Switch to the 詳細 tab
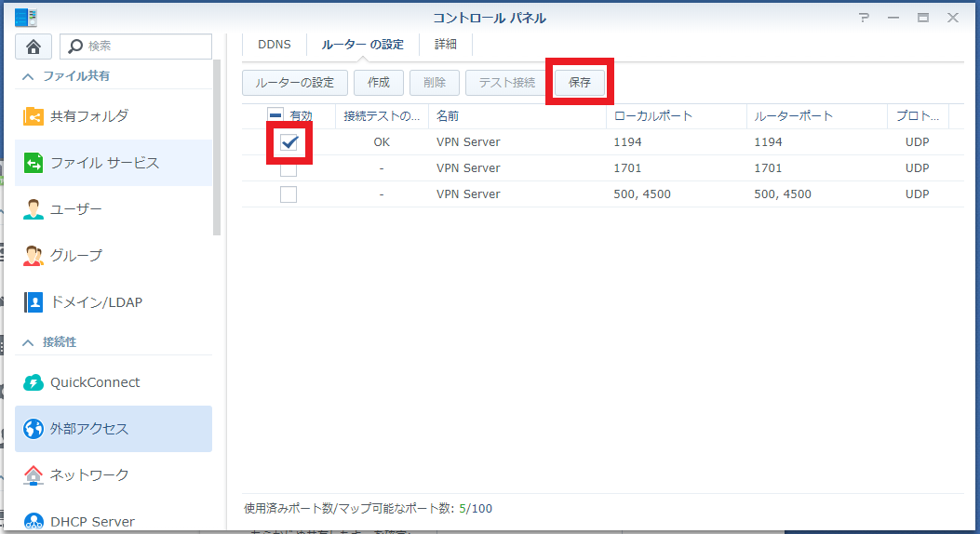The image size is (980, 534). click(446, 45)
